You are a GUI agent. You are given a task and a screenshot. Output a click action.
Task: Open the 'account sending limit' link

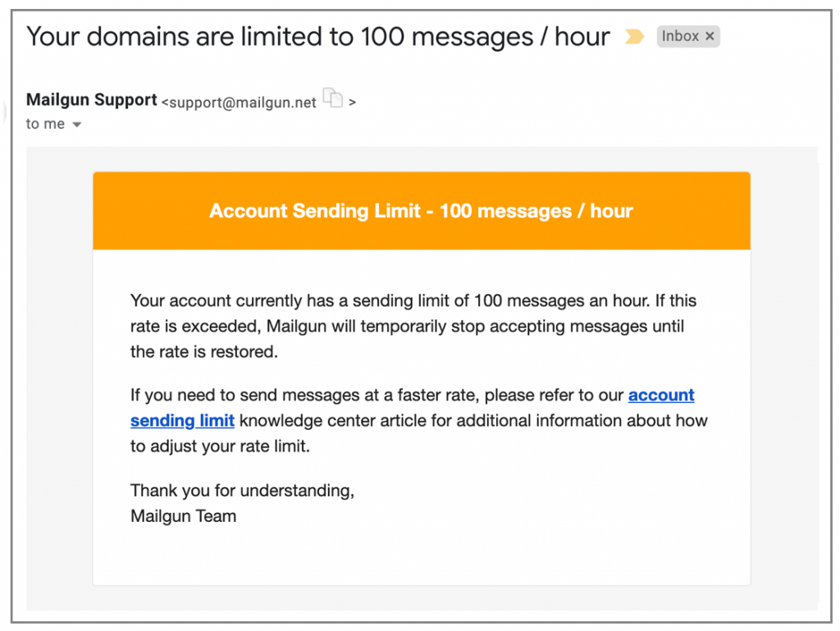point(661,395)
